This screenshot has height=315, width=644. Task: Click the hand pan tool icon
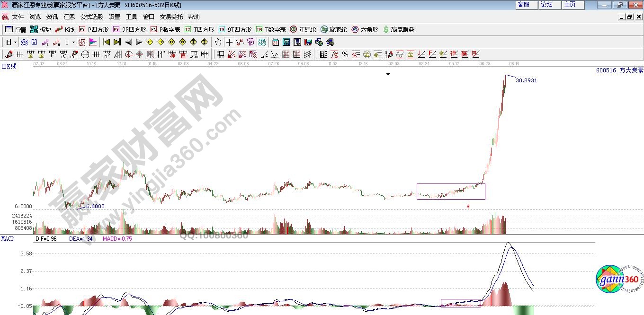coord(218,42)
